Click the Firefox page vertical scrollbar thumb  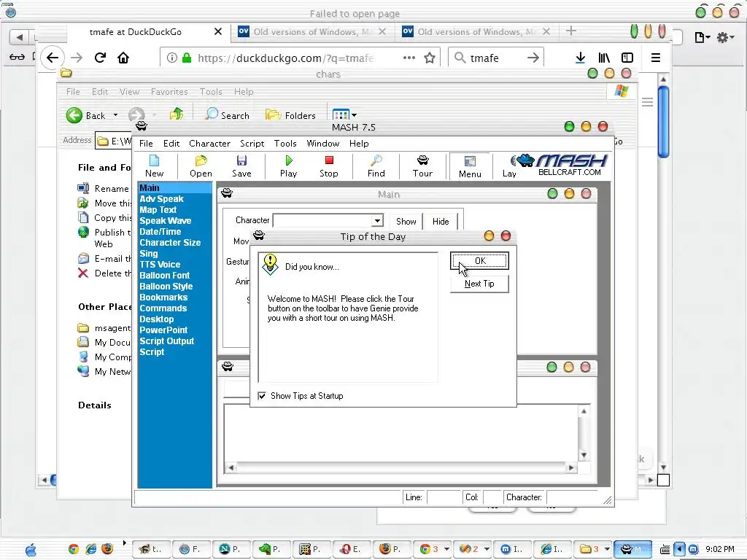tap(663, 122)
